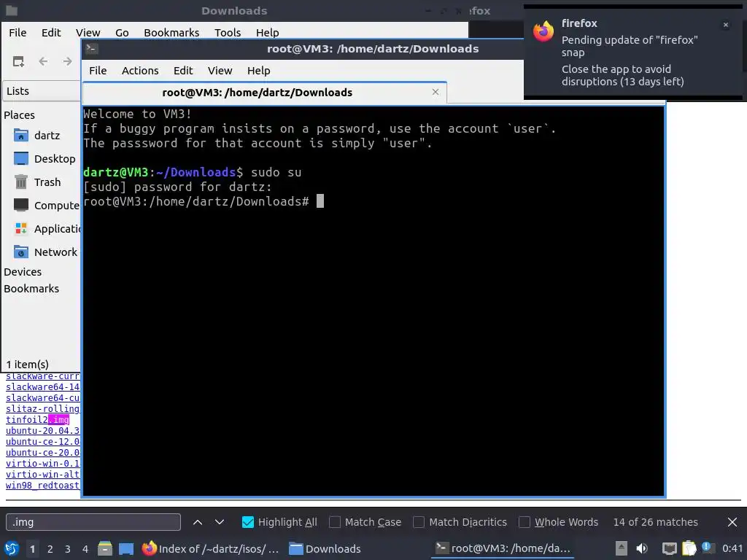The height and width of the screenshot is (560, 747).
Task: Open the Lists side pane dropdown
Action: (42, 91)
